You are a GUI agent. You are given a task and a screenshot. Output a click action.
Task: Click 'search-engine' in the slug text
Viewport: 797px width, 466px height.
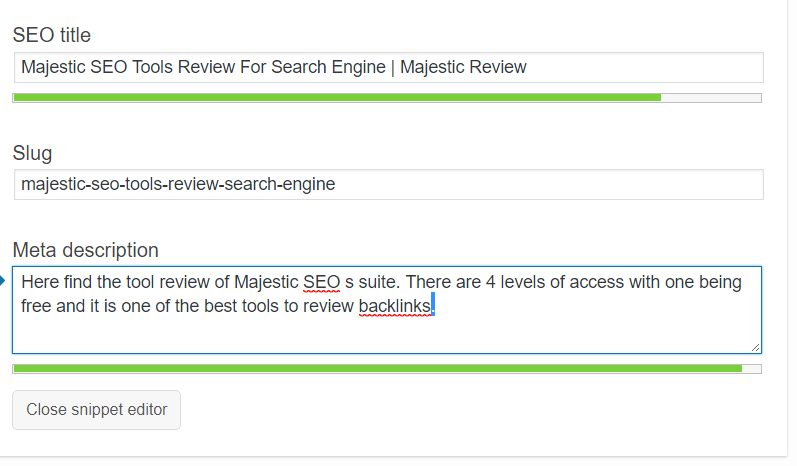(280, 184)
